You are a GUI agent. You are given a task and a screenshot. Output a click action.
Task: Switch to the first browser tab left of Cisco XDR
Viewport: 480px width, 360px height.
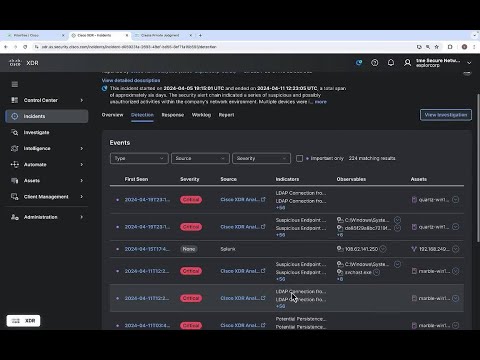tap(36, 35)
